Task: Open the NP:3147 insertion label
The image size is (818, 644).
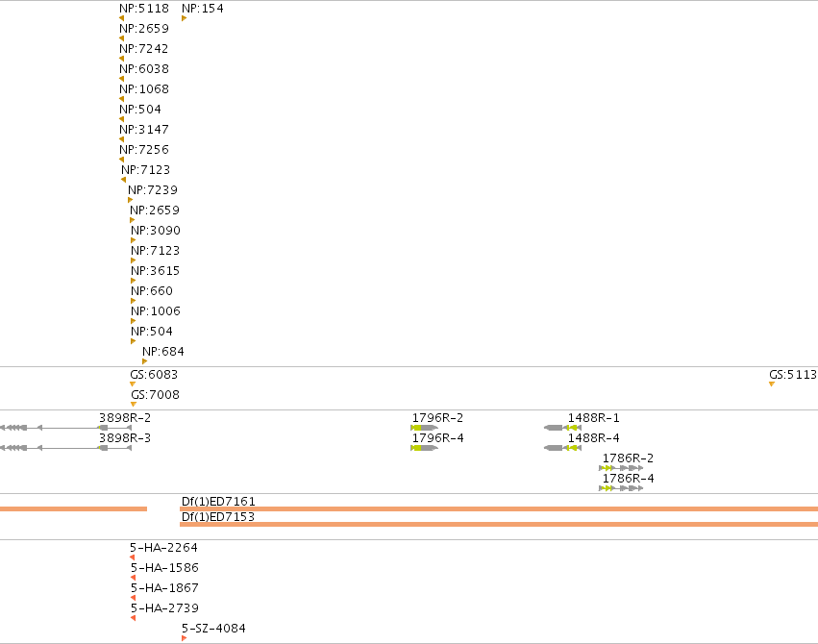Action: point(144,130)
